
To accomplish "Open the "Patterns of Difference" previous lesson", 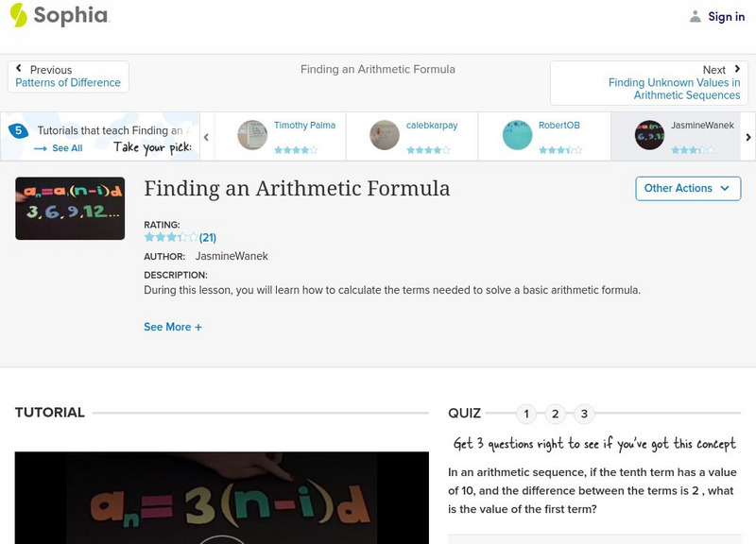I will pyautogui.click(x=68, y=81).
